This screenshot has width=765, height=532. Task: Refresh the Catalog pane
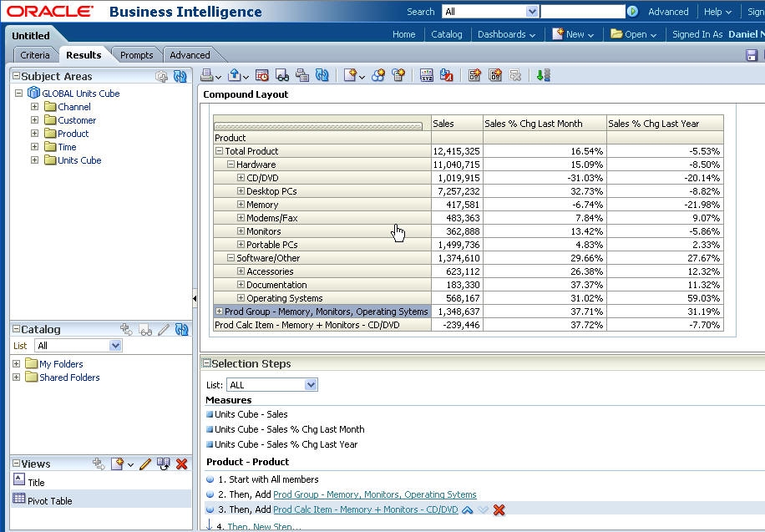pyautogui.click(x=181, y=330)
